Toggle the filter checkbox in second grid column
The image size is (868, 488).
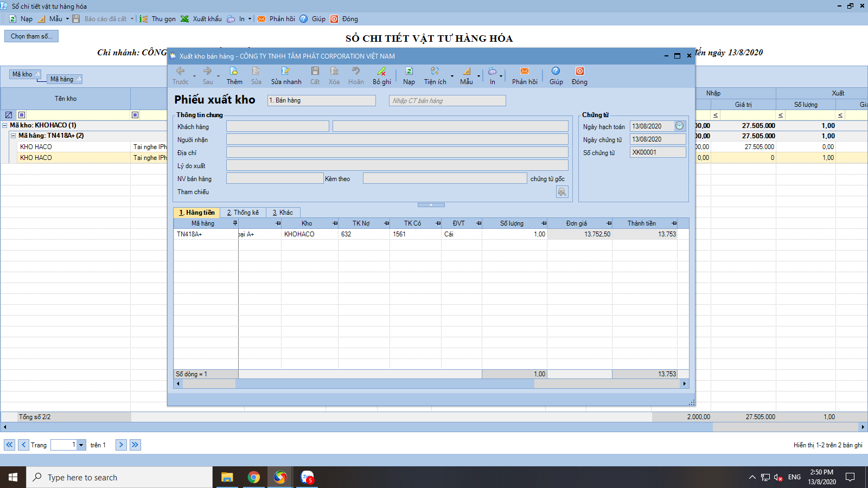pyautogui.click(x=135, y=115)
